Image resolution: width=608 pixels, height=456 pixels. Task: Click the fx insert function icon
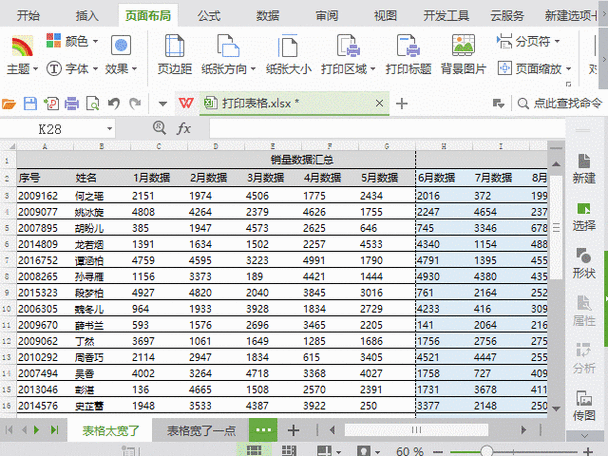[184, 128]
